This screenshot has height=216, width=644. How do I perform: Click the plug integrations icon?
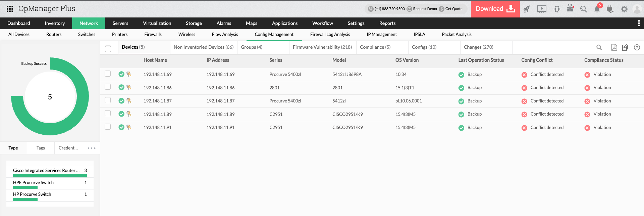click(610, 9)
